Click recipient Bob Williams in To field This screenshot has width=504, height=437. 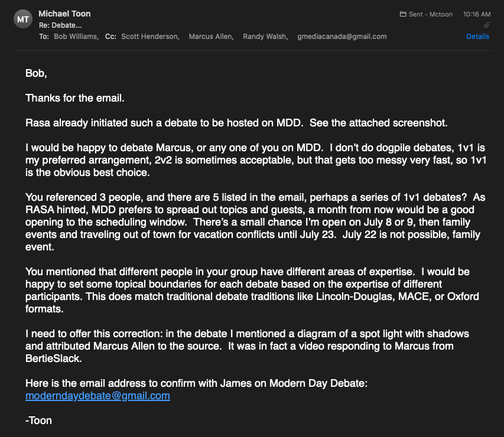(x=76, y=37)
